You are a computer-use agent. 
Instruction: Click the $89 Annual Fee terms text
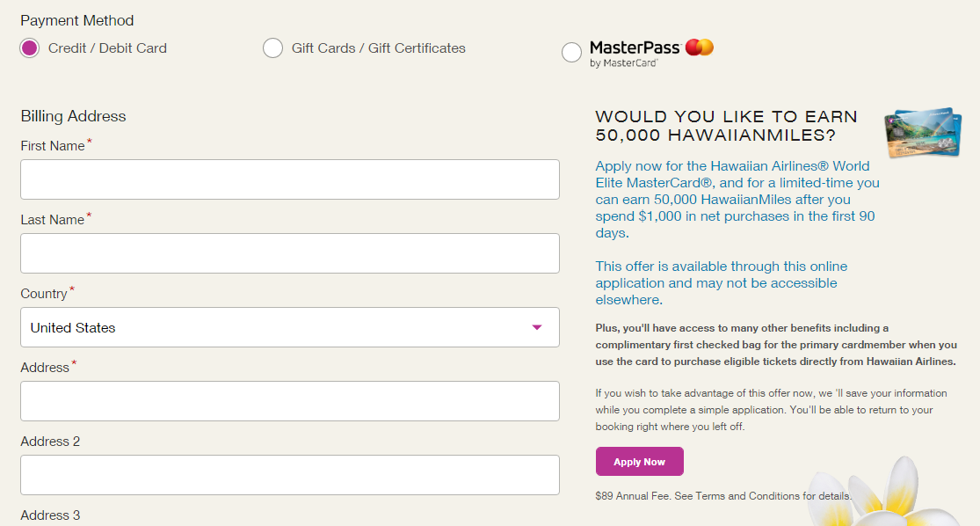723,496
